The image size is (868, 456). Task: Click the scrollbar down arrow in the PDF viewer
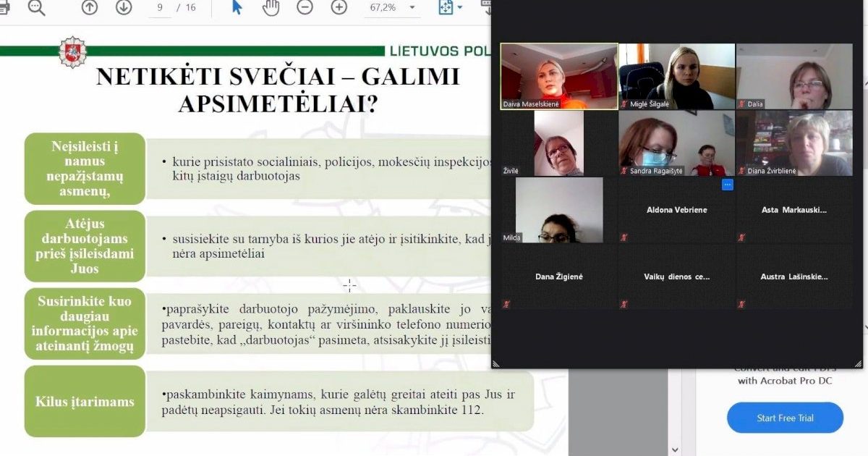click(x=675, y=449)
